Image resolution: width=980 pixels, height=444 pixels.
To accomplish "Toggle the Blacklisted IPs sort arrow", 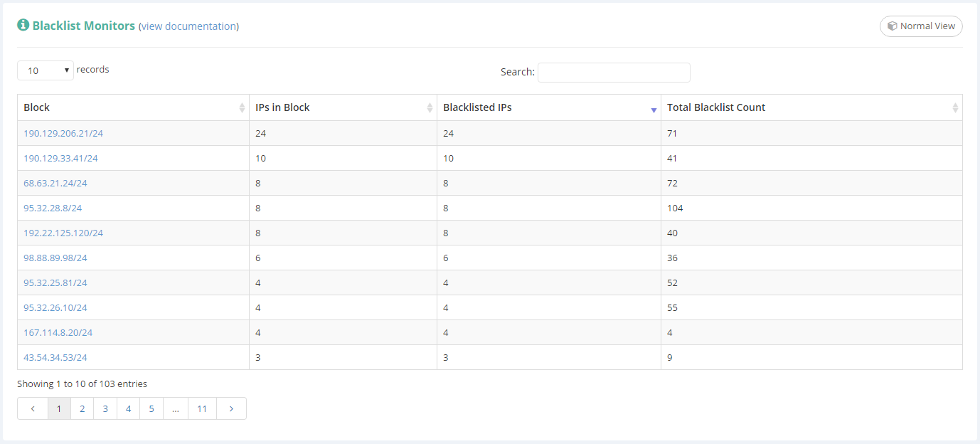I will pyautogui.click(x=654, y=110).
